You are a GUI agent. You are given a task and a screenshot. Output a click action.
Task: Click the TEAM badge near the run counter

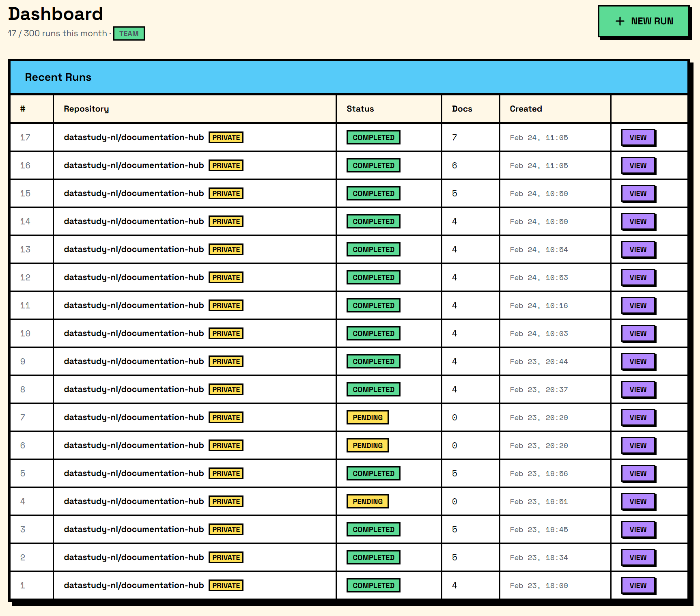(129, 34)
